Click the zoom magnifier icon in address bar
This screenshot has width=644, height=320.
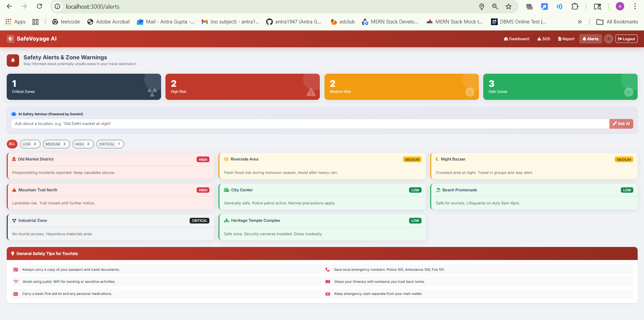(x=495, y=6)
